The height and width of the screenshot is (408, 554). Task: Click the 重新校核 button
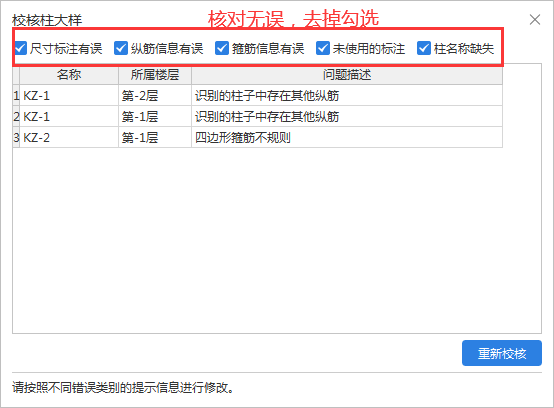click(x=502, y=353)
